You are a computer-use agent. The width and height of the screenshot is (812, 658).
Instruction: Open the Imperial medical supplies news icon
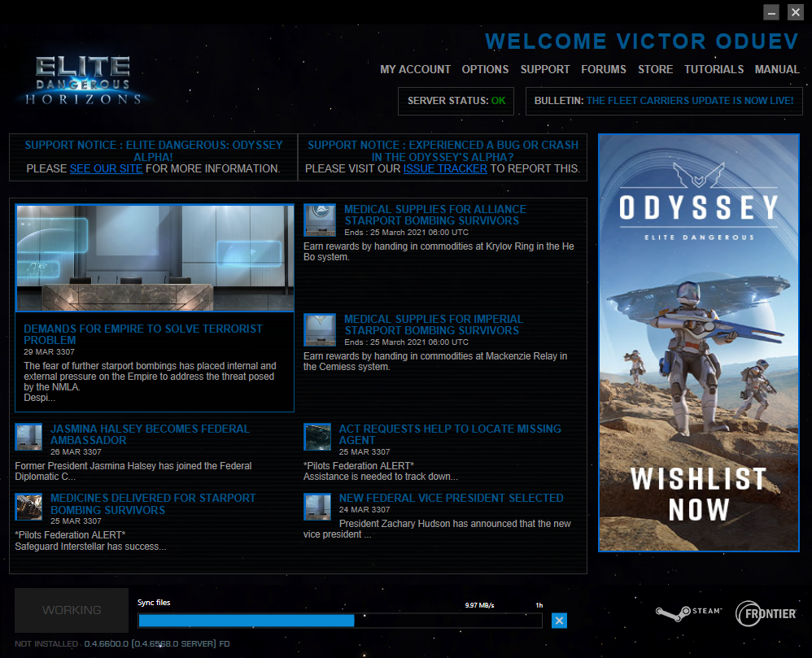[x=320, y=329]
